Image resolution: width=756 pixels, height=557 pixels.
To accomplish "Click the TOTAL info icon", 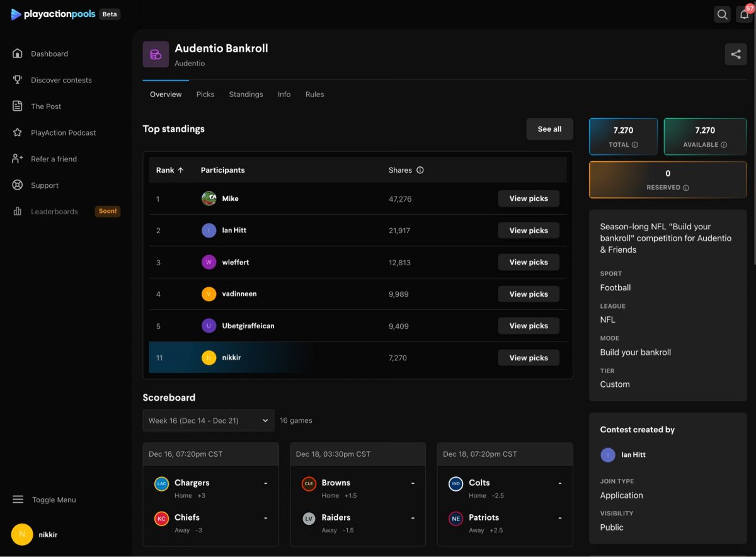I will coord(634,145).
